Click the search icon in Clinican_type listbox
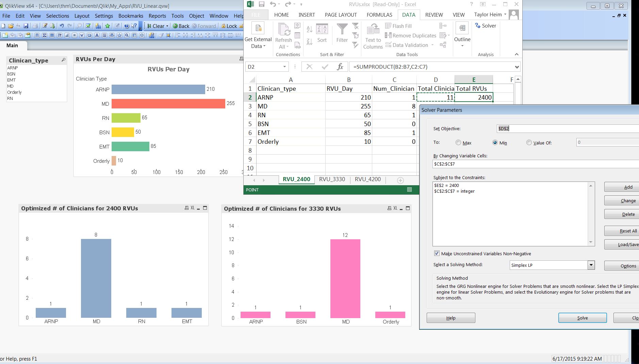This screenshot has width=639, height=364. [x=63, y=60]
